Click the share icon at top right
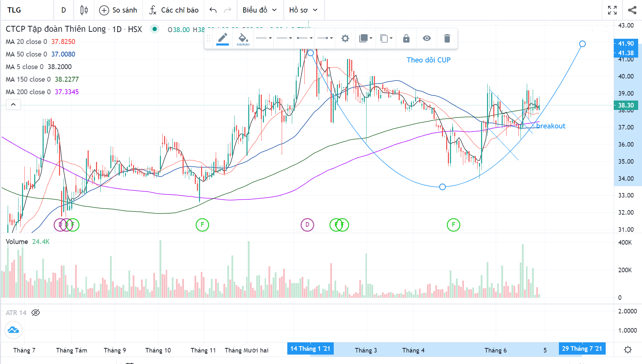The height and width of the screenshot is (364, 642). point(632,10)
